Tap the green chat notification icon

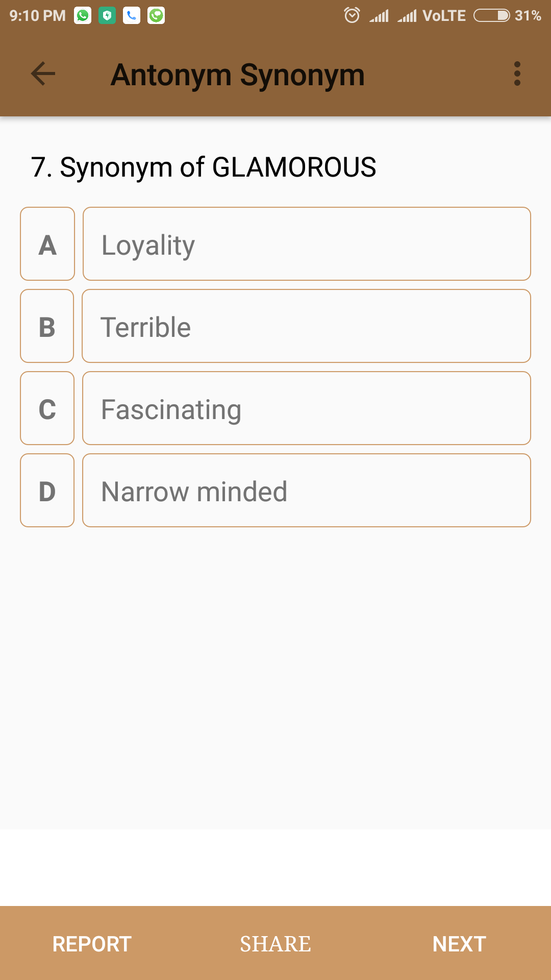(x=156, y=16)
